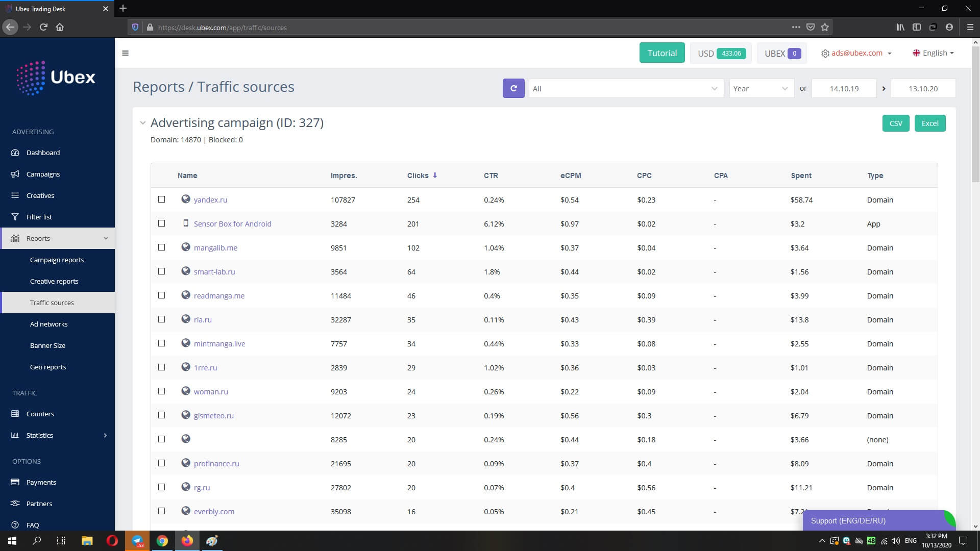Click the Partners handshake icon

tap(15, 504)
